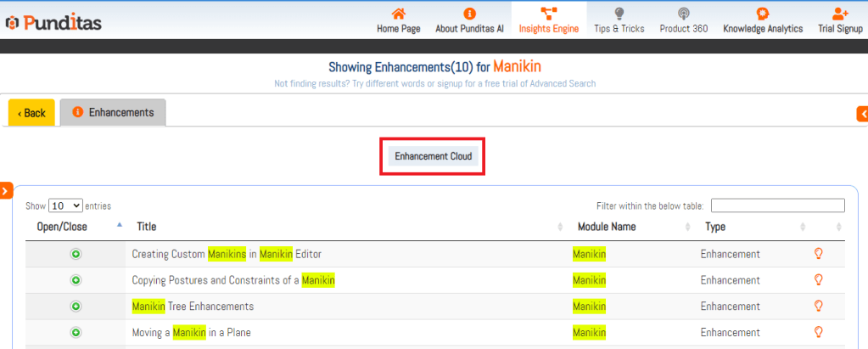Open the Home Page nav item
Screen dimensions: 868x349
click(398, 20)
